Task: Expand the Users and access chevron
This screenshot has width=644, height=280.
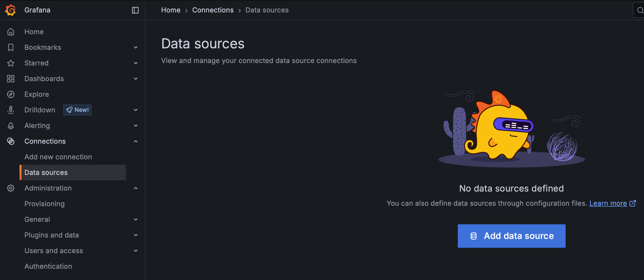Action: (135, 251)
